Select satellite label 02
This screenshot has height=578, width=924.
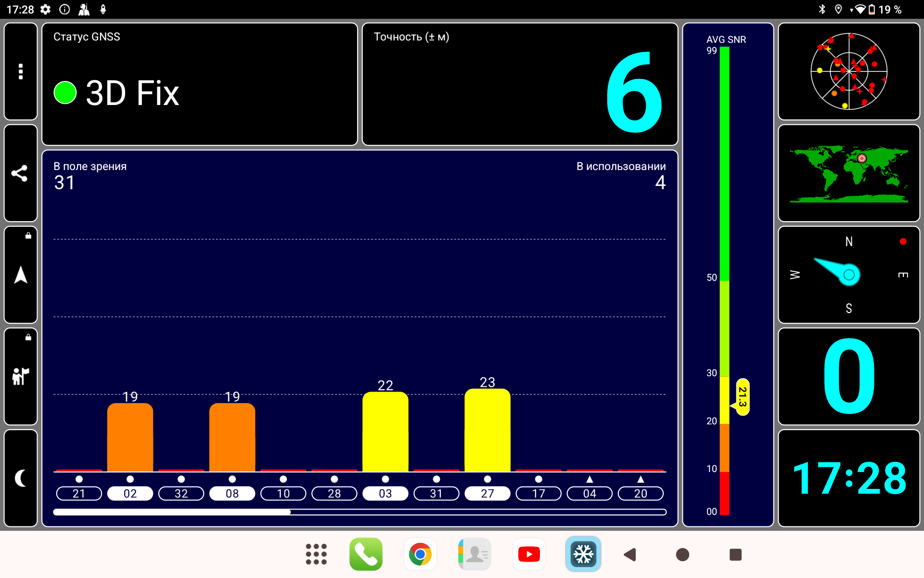click(130, 494)
